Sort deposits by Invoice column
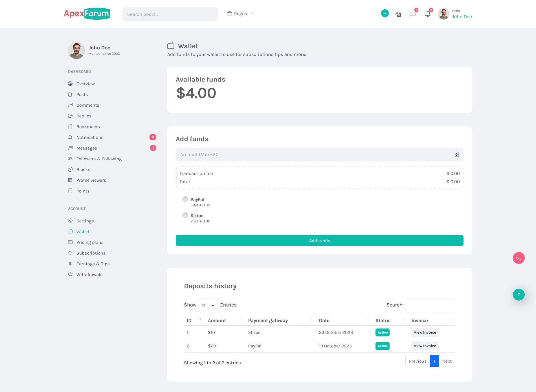Viewport: 536px width, 392px height. pos(432,320)
